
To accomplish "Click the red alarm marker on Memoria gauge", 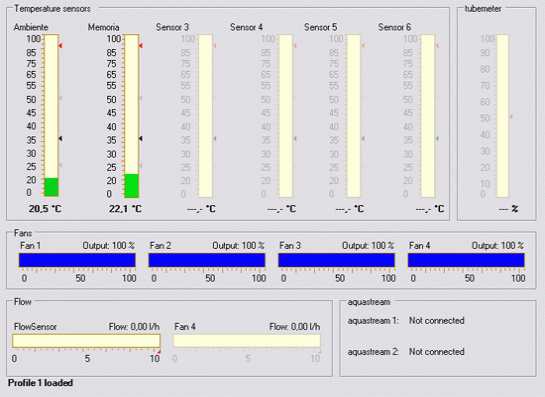I will (141, 46).
